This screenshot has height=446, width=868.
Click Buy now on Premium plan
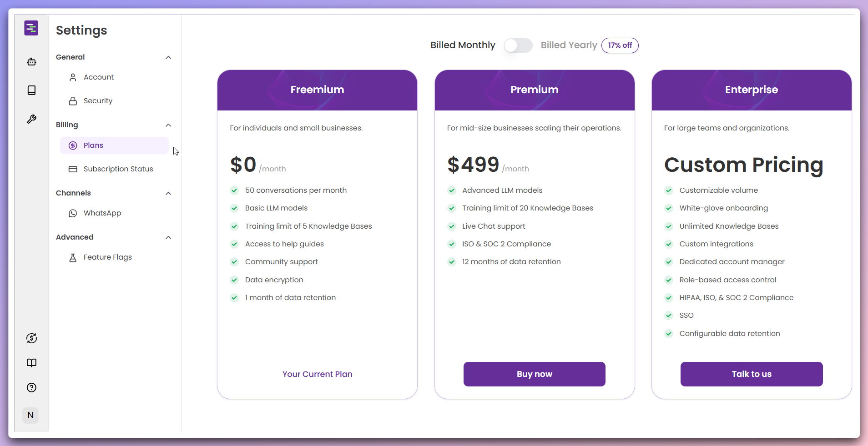534,374
